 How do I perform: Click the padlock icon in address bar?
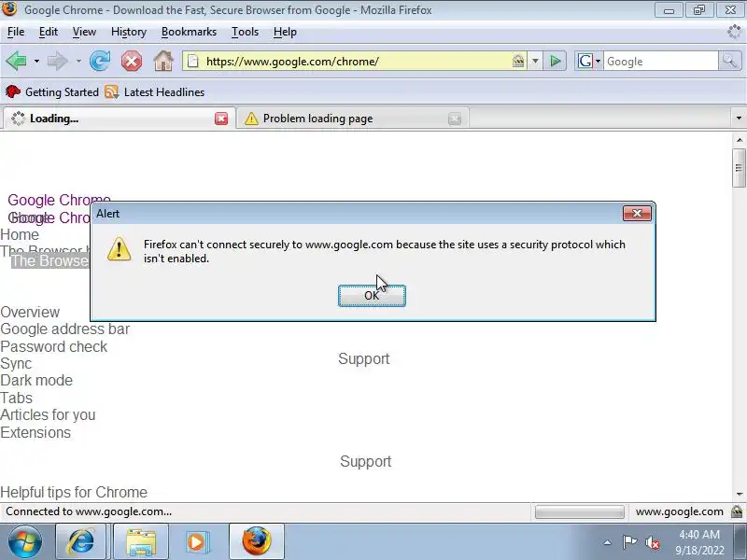pyautogui.click(x=518, y=61)
